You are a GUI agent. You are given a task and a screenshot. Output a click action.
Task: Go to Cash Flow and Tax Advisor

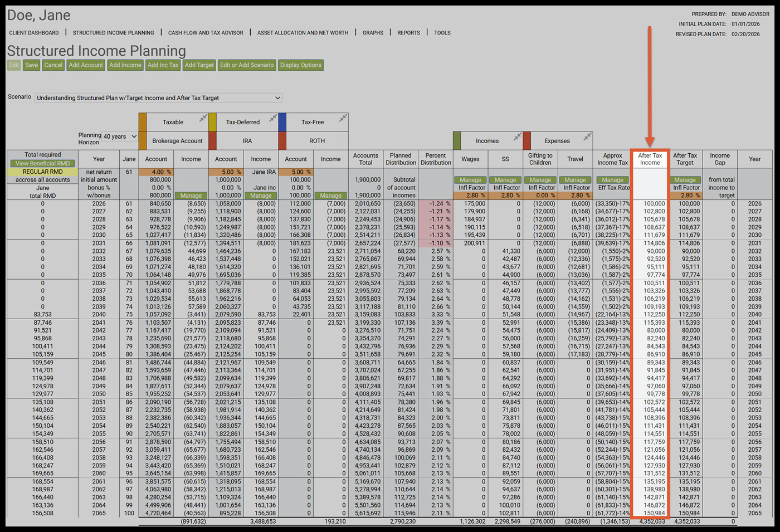(206, 33)
